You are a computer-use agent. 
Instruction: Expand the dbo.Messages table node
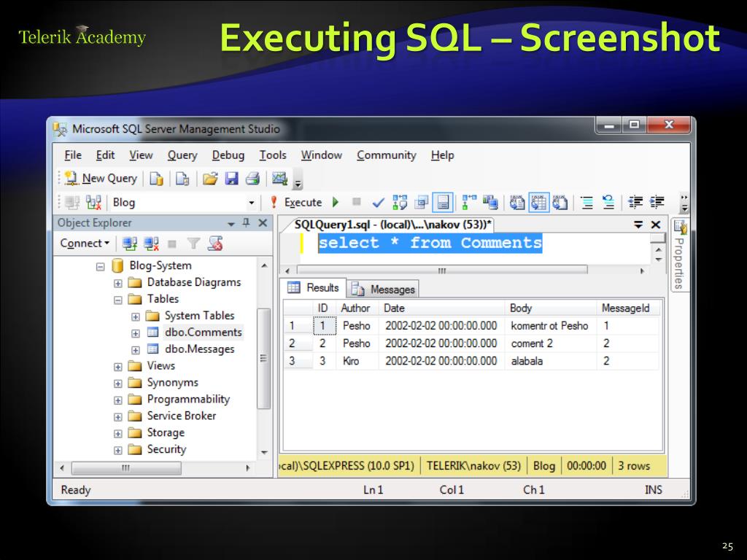point(135,350)
